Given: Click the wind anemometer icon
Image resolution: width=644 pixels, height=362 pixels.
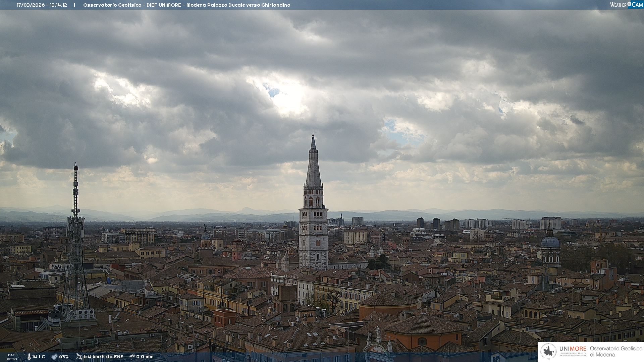Looking at the screenshot, I should point(79,357).
